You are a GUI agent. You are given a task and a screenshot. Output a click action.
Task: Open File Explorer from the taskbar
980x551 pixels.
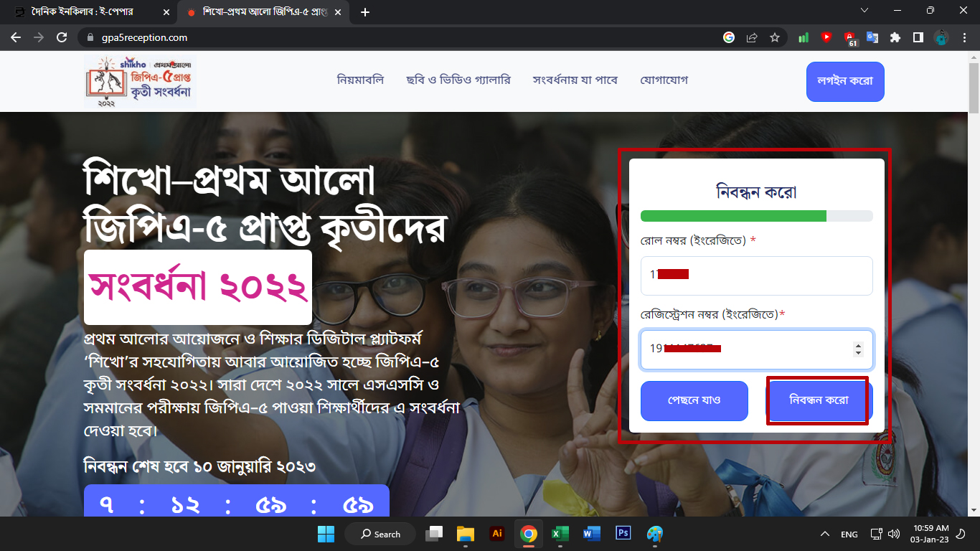[x=466, y=534]
